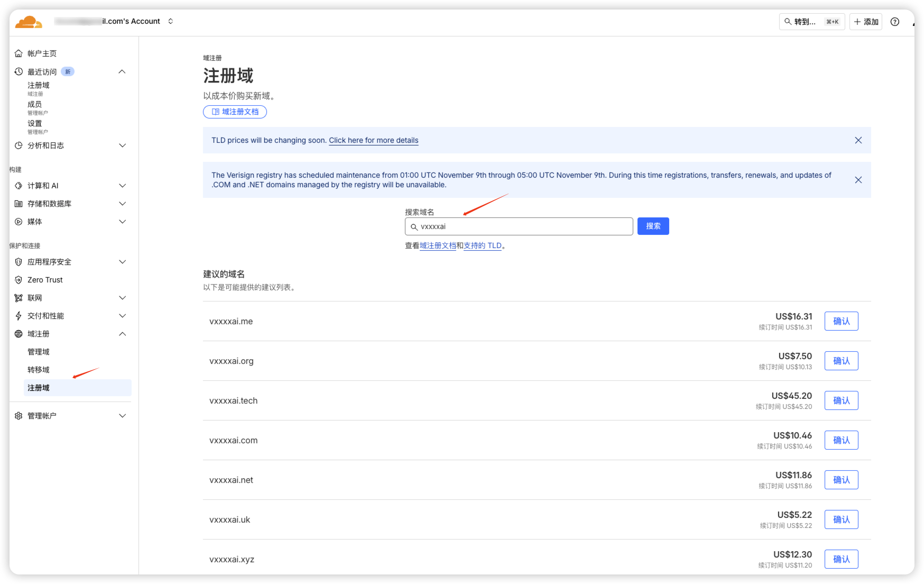Click the Cloudflare logo icon

(29, 22)
